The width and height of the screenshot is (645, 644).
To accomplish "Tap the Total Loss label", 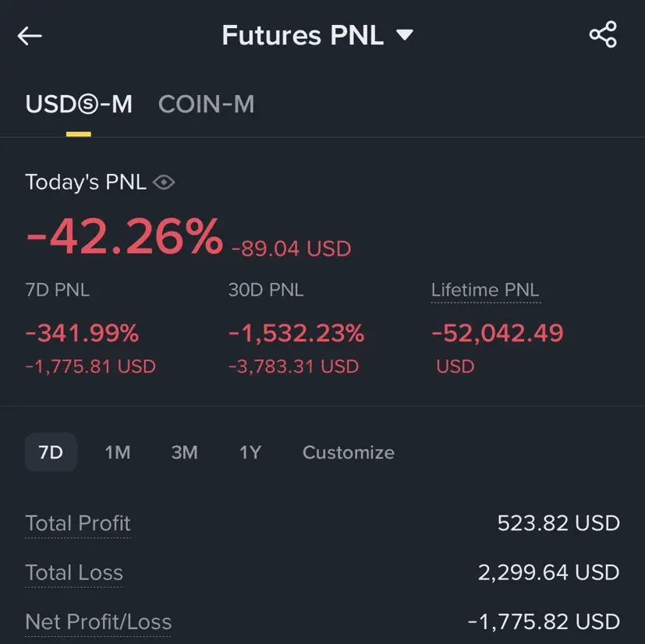I will (74, 573).
